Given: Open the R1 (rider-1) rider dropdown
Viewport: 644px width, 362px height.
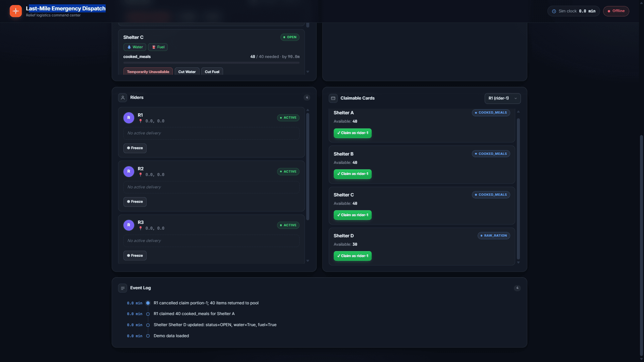Looking at the screenshot, I should [502, 98].
